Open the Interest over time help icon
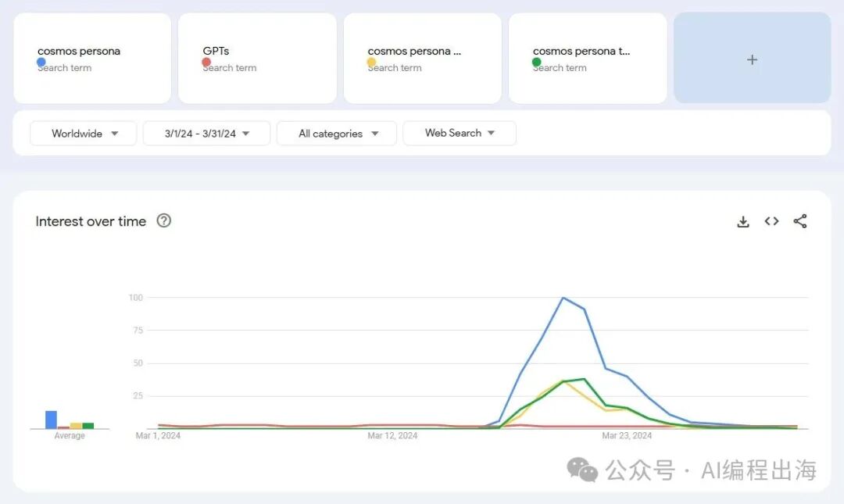844x504 pixels. coord(163,221)
